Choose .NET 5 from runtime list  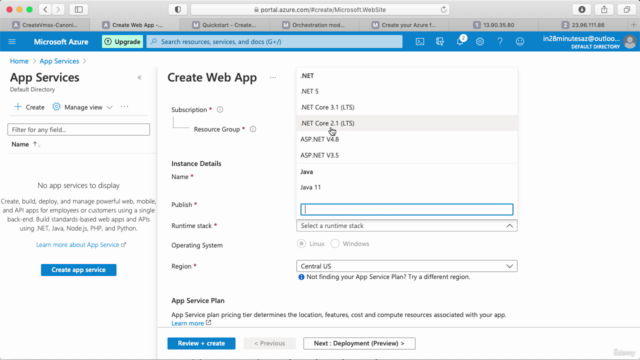click(x=407, y=91)
